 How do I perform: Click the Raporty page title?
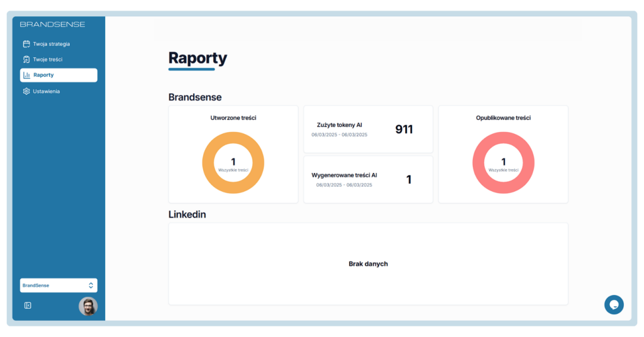click(197, 58)
